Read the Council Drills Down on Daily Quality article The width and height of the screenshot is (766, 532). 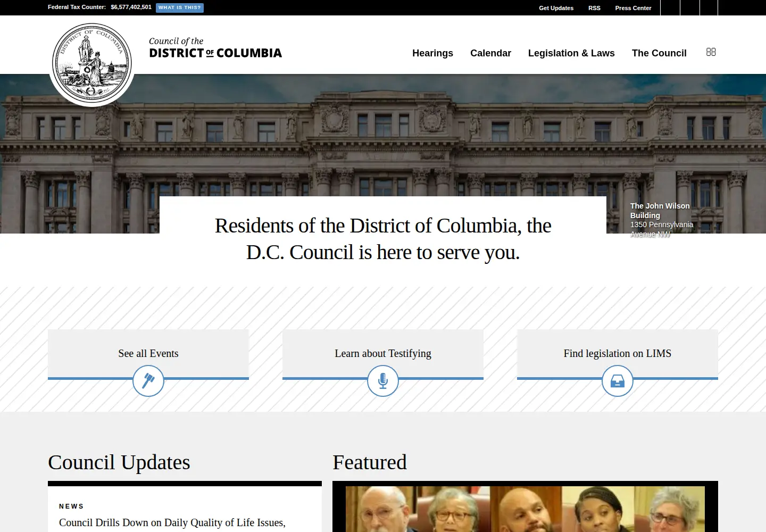pos(172,523)
